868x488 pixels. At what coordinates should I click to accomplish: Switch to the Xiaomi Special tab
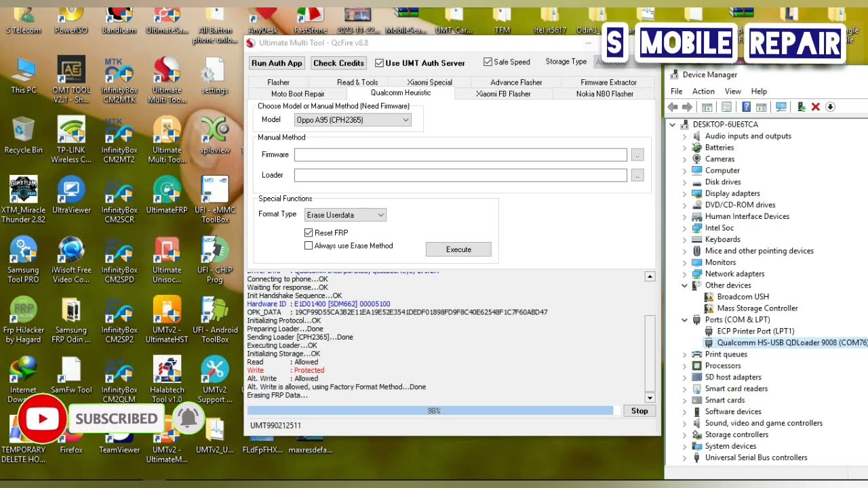point(429,82)
